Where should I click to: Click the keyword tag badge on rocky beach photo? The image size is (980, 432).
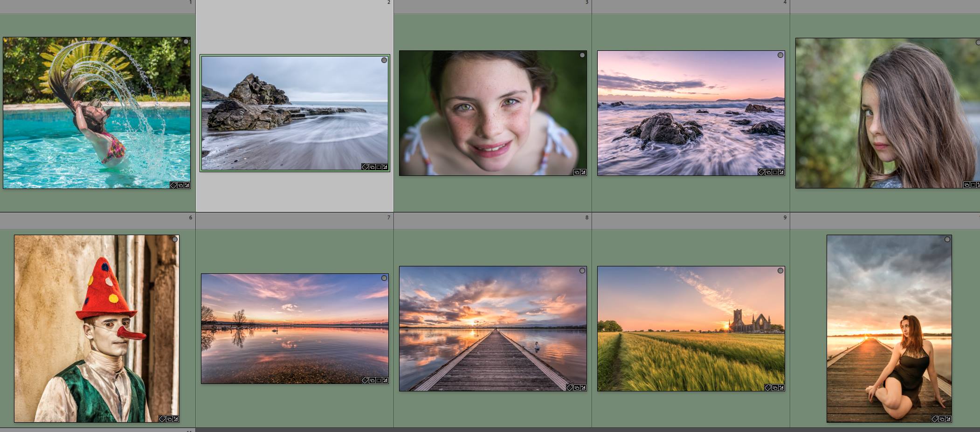click(x=365, y=167)
